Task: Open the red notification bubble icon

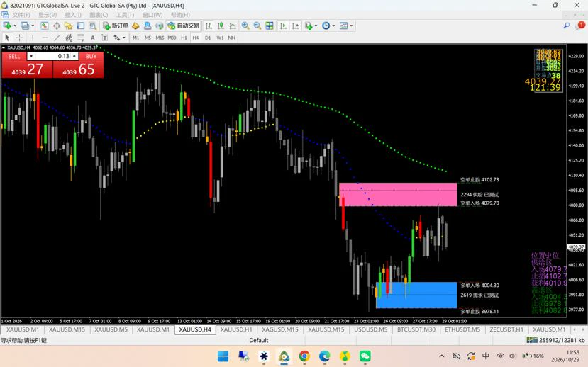Action: pyautogui.click(x=581, y=25)
